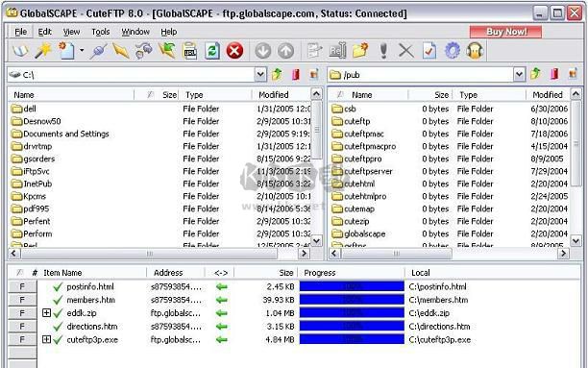Viewport: 588px width, 368px height.
Task: Open the blue gear settings icon
Action: click(452, 51)
